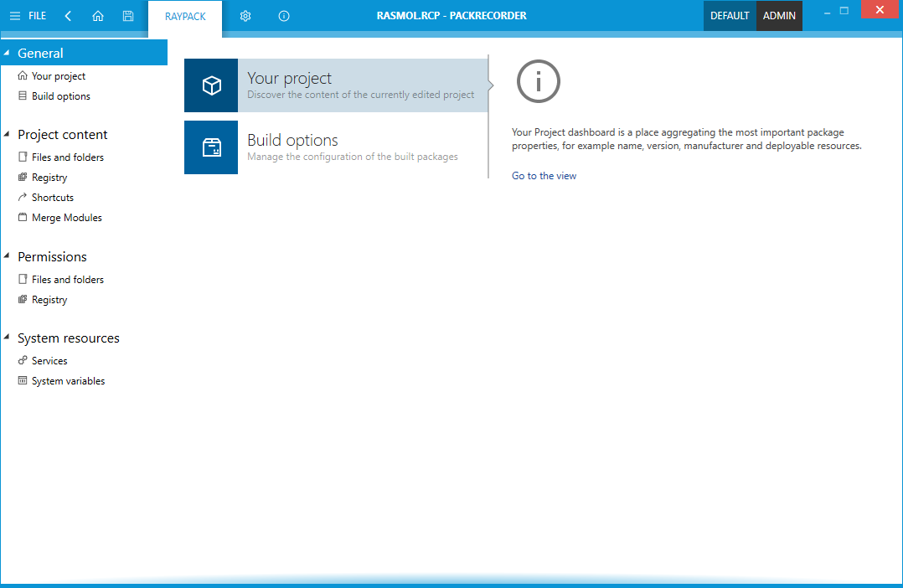Collapse the System resources section
This screenshot has width=903, height=588.
click(7, 338)
